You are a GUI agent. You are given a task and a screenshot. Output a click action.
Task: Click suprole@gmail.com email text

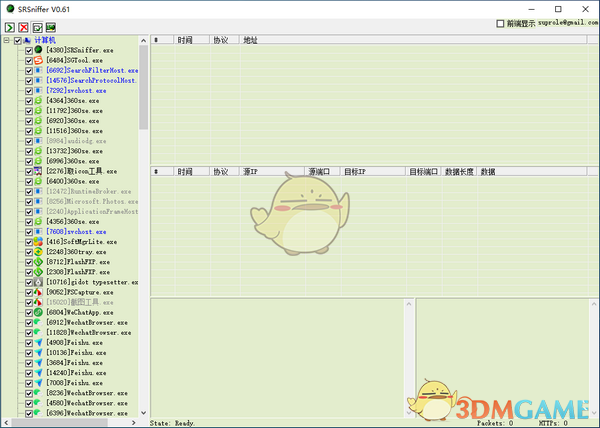[568, 23]
